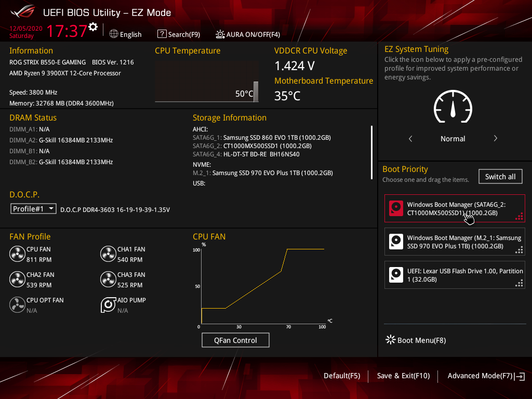Click drag handle dots on Lexar USB entry
This screenshot has height=399, width=532.
[519, 283]
